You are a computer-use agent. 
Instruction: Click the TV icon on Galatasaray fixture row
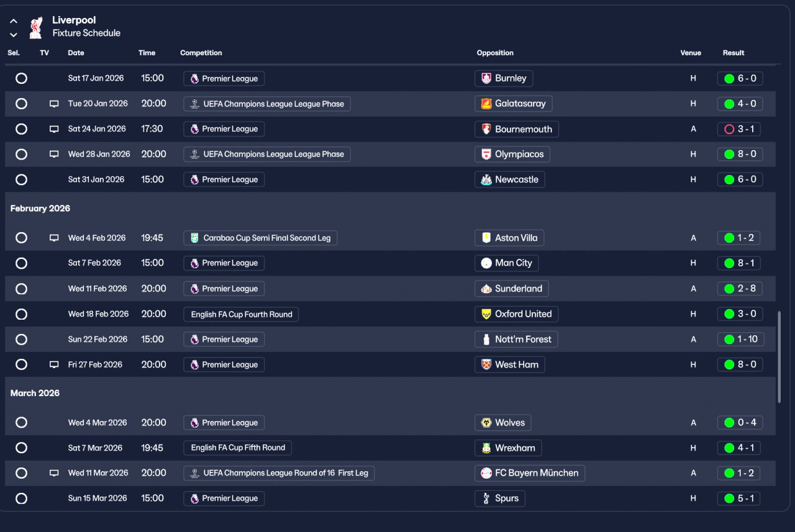(54, 104)
